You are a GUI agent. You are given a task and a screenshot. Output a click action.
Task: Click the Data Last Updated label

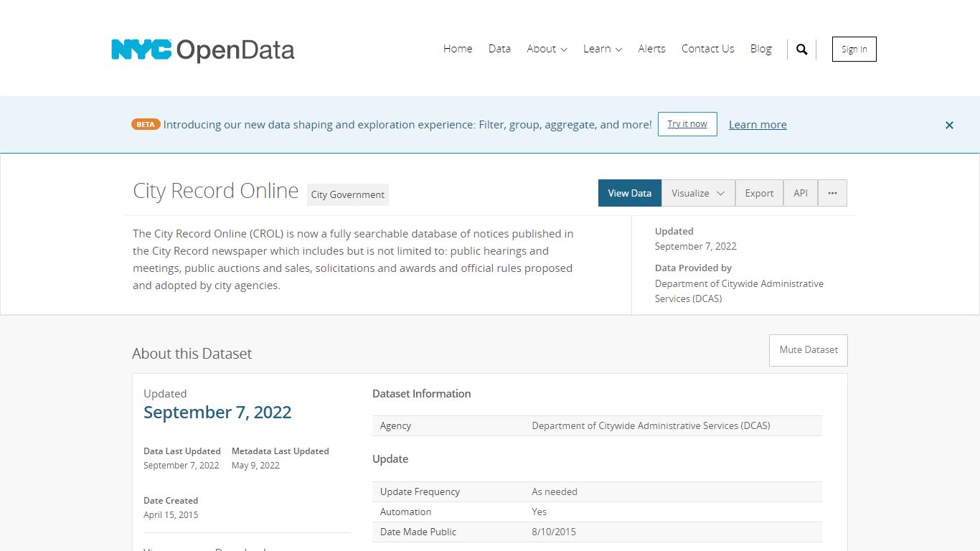click(x=182, y=451)
